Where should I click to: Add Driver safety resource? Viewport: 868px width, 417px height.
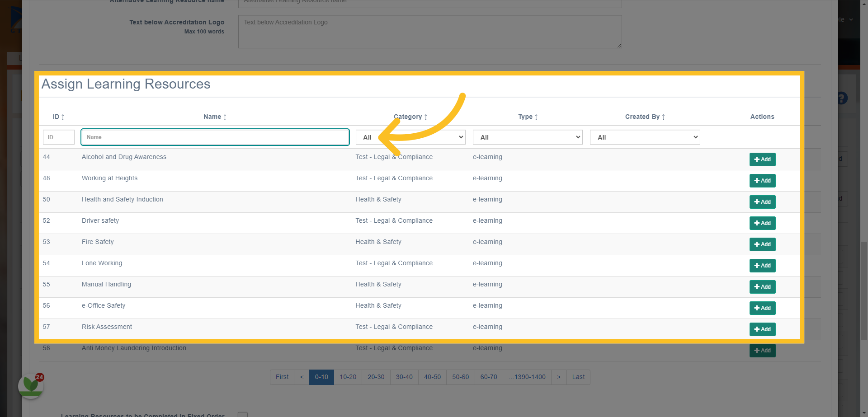[763, 223]
